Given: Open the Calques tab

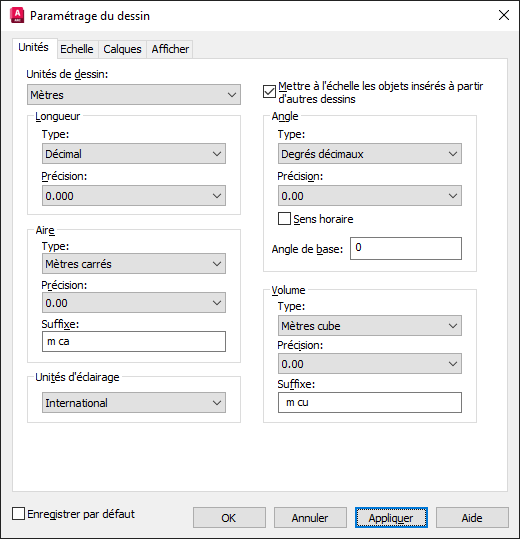Looking at the screenshot, I should click(122, 49).
